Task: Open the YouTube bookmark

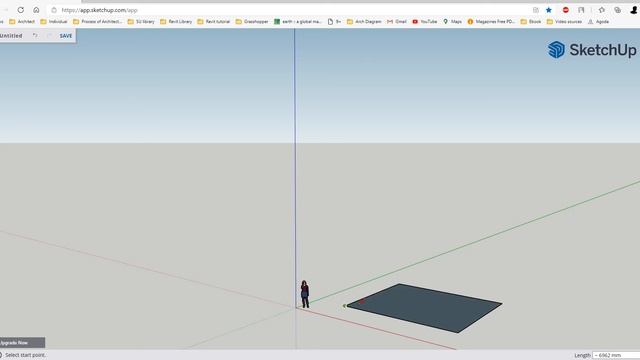Action: point(424,22)
